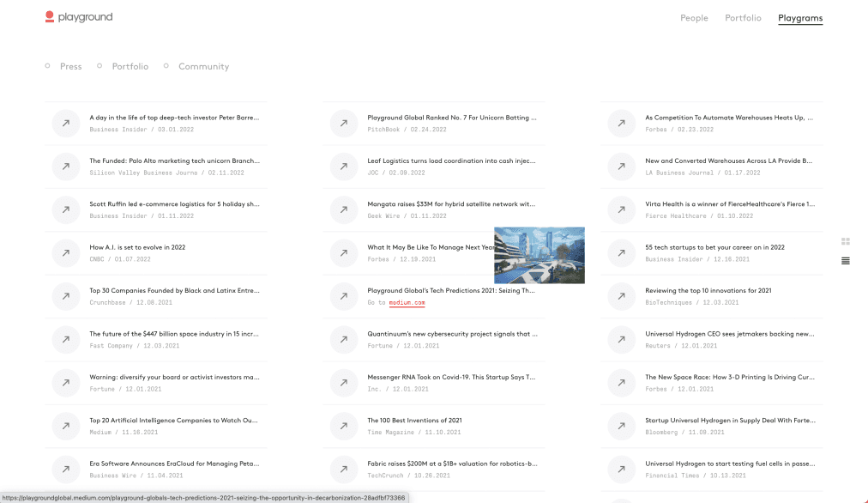
Task: Click 'TechCrunch / 10.26.2021' text
Action: pyautogui.click(x=408, y=476)
